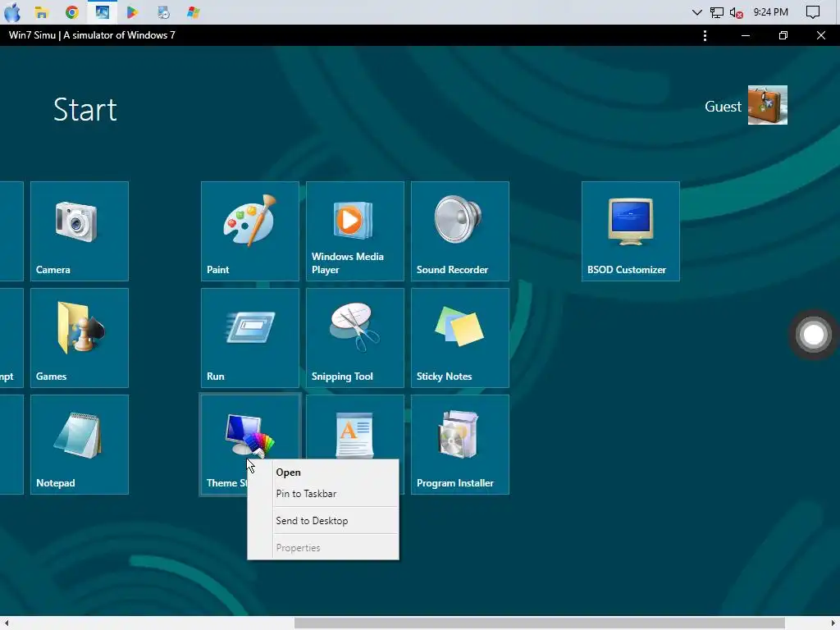Viewport: 840px width, 630px height.
Task: Select Pin to Taskbar in context menu
Action: point(323,493)
